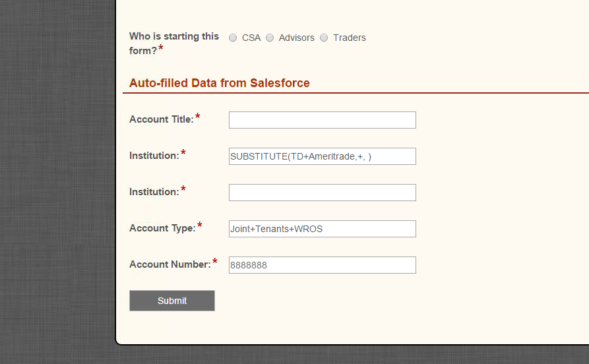The image size is (589, 364).
Task: Click the "Account Number:" field label
Action: pyautogui.click(x=170, y=264)
